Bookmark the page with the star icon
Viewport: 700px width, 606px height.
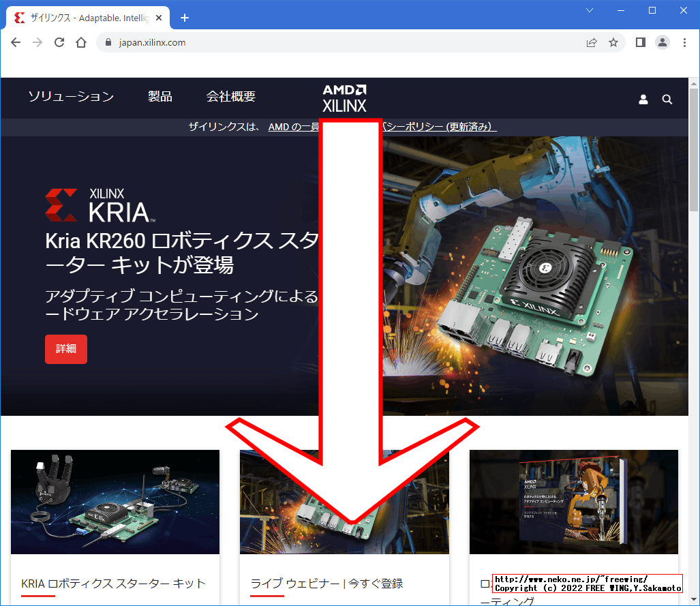click(613, 42)
